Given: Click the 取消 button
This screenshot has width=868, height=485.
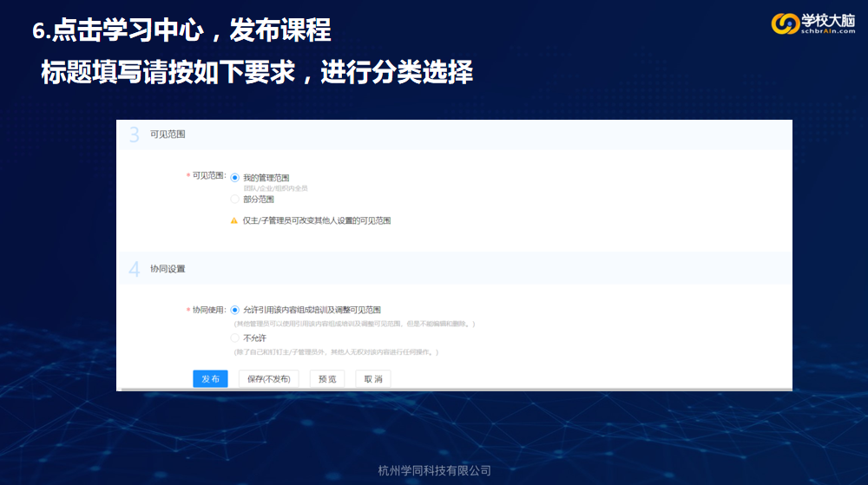Looking at the screenshot, I should click(x=373, y=379).
